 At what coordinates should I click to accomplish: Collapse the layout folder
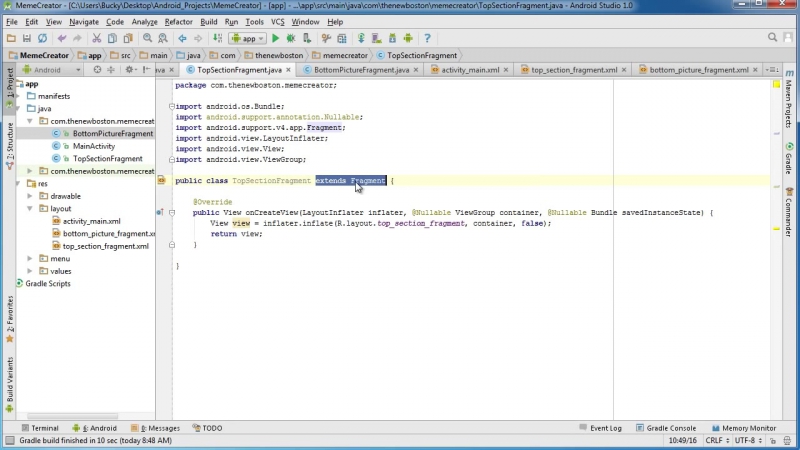pyautogui.click(x=30, y=209)
